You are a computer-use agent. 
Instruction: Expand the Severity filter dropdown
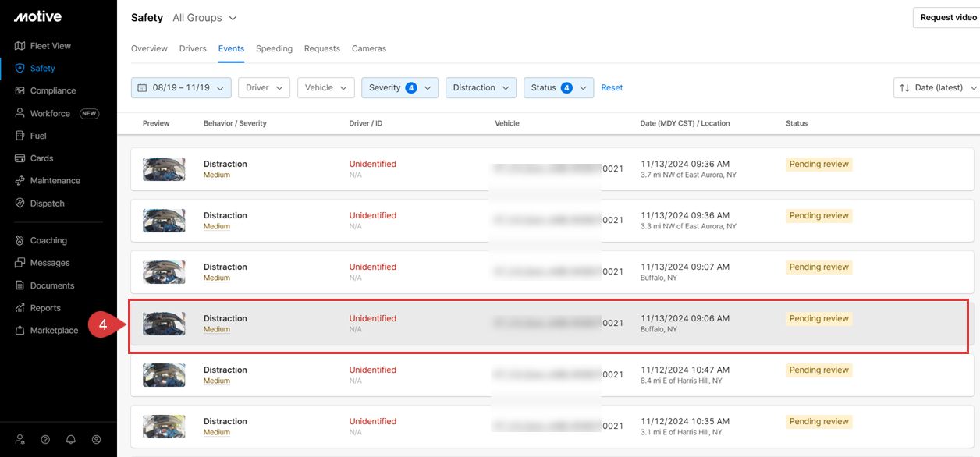(399, 88)
